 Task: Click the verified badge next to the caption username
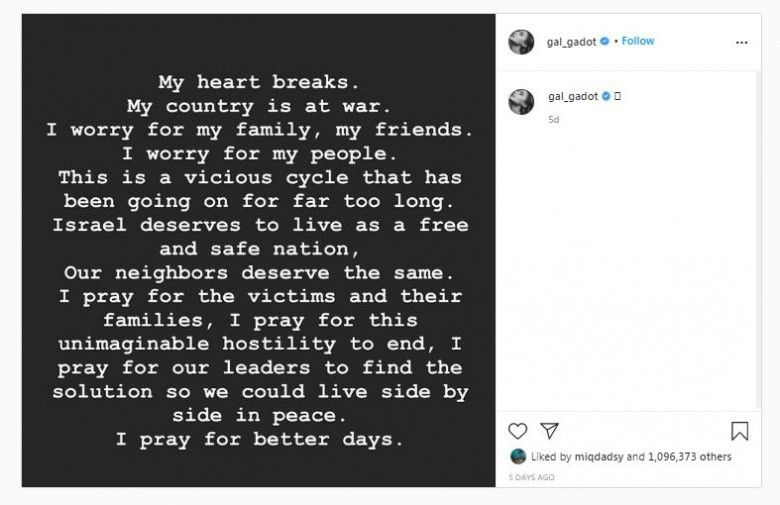pos(606,96)
